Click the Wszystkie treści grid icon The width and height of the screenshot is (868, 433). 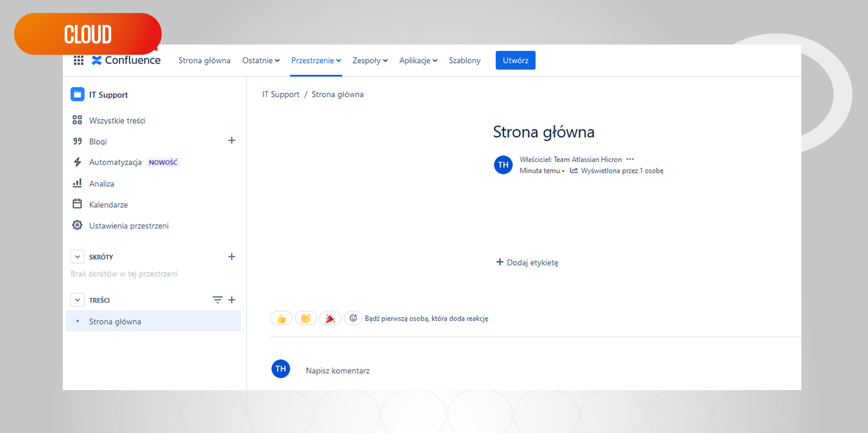pos(77,120)
